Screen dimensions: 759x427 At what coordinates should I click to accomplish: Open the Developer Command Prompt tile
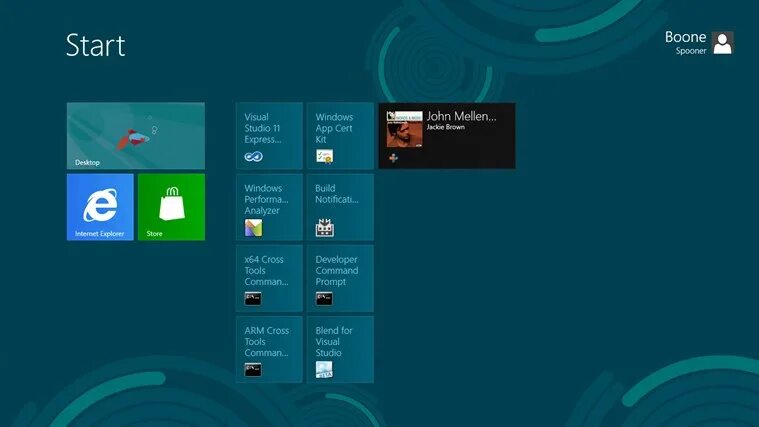tap(340, 278)
